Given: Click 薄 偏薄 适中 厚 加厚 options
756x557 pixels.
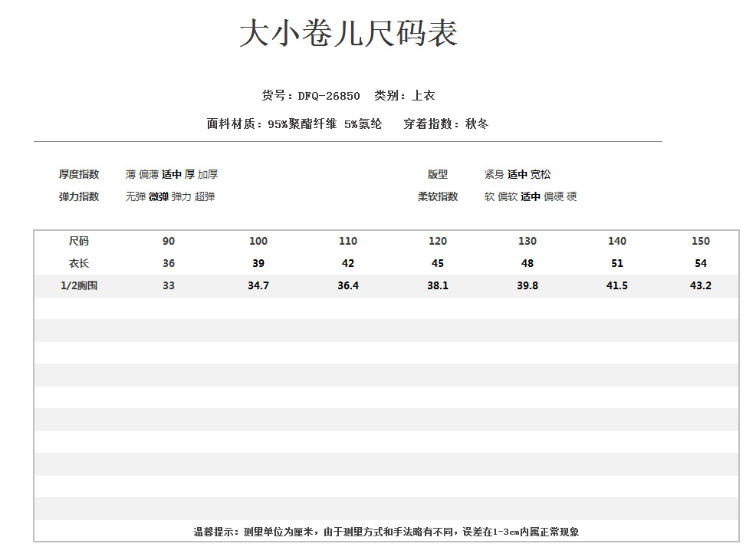Looking at the screenshot, I should (172, 174).
